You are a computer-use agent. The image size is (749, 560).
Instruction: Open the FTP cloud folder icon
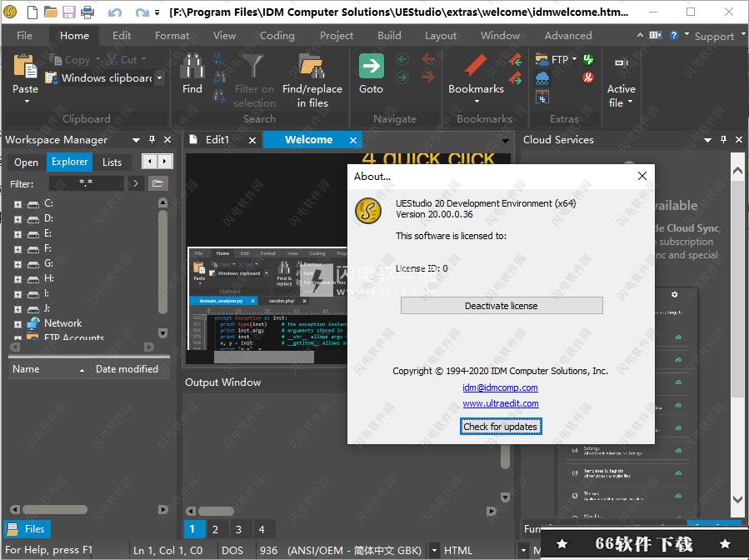point(542,59)
